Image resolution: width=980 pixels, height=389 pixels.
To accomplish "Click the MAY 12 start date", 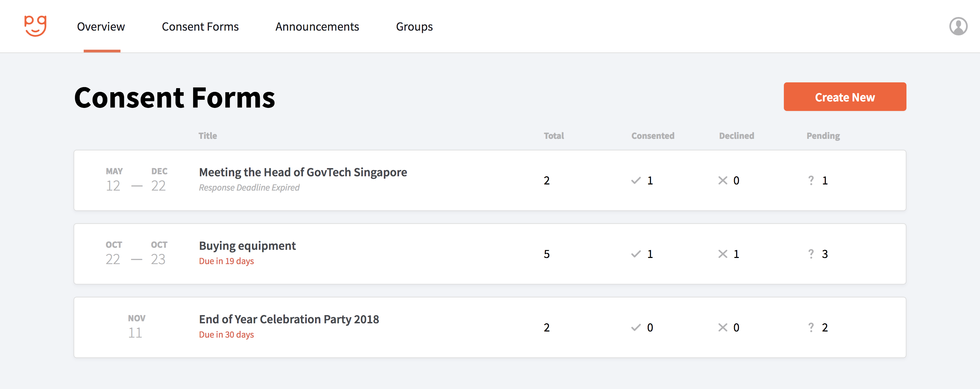I will pos(113,180).
